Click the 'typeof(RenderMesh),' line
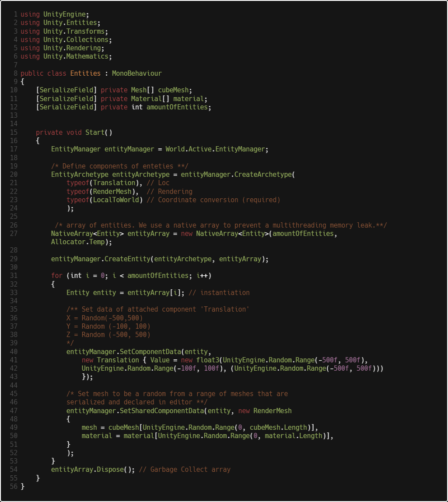Screen dimensions: 448x502 point(102,191)
